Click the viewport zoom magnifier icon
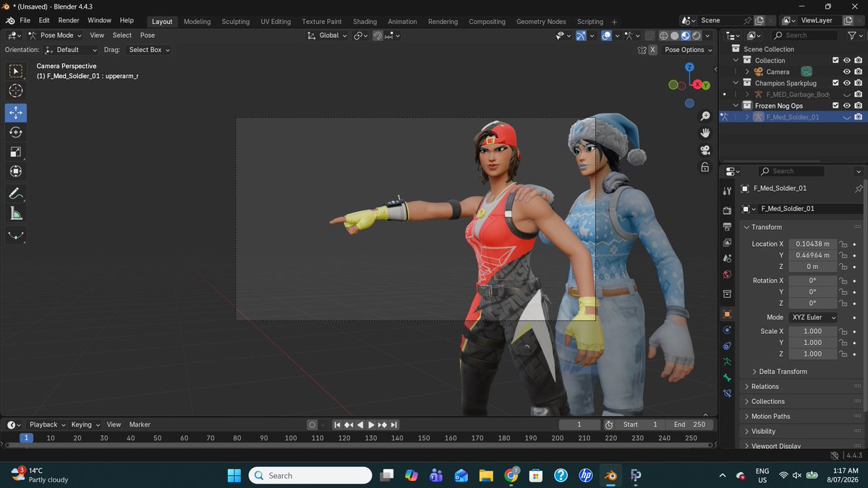Screen dimensions: 868x488 coord(705,116)
